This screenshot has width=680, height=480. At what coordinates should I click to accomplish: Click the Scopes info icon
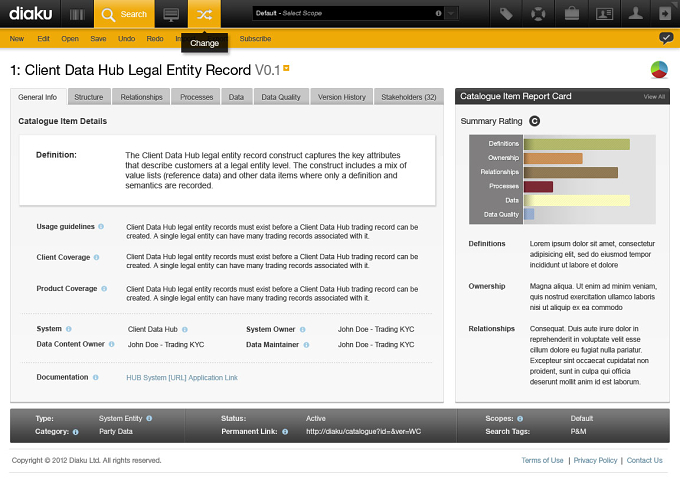[x=520, y=418]
